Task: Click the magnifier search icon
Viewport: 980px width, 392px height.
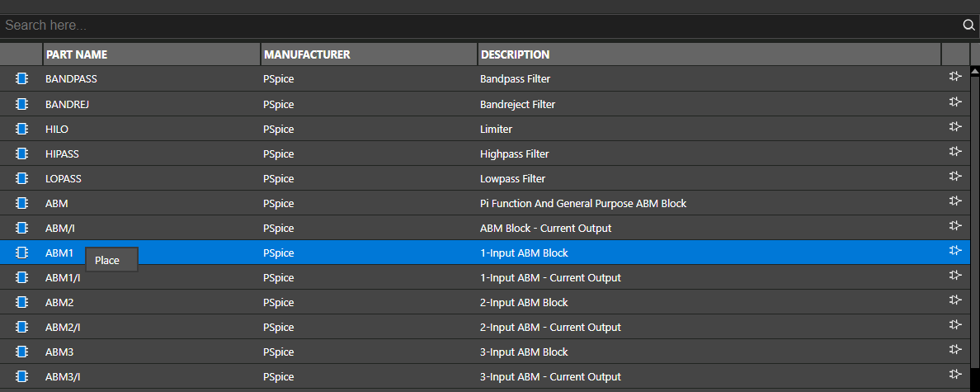Action: 968,26
